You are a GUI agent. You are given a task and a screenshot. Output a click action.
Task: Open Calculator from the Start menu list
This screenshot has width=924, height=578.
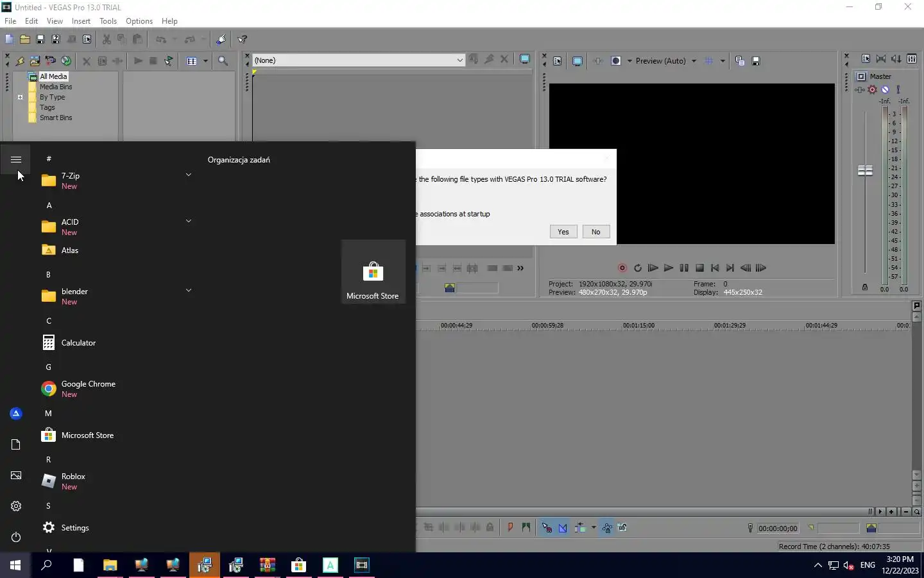click(x=116, y=343)
